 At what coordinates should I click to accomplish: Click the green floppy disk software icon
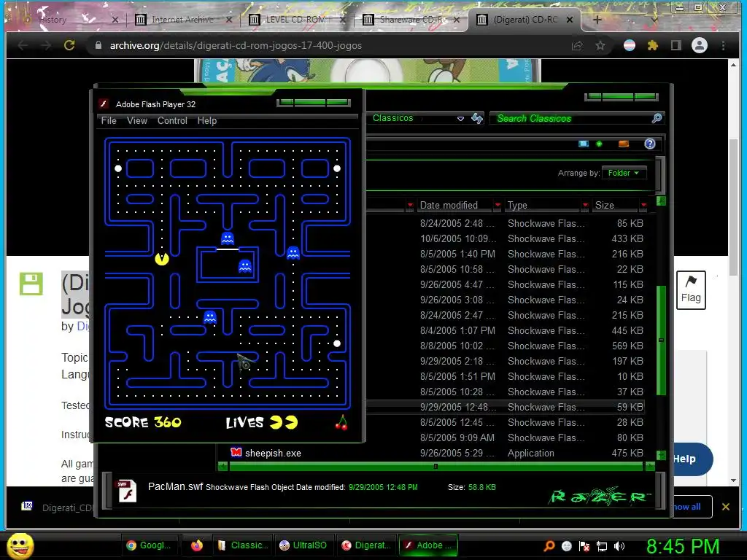click(31, 284)
